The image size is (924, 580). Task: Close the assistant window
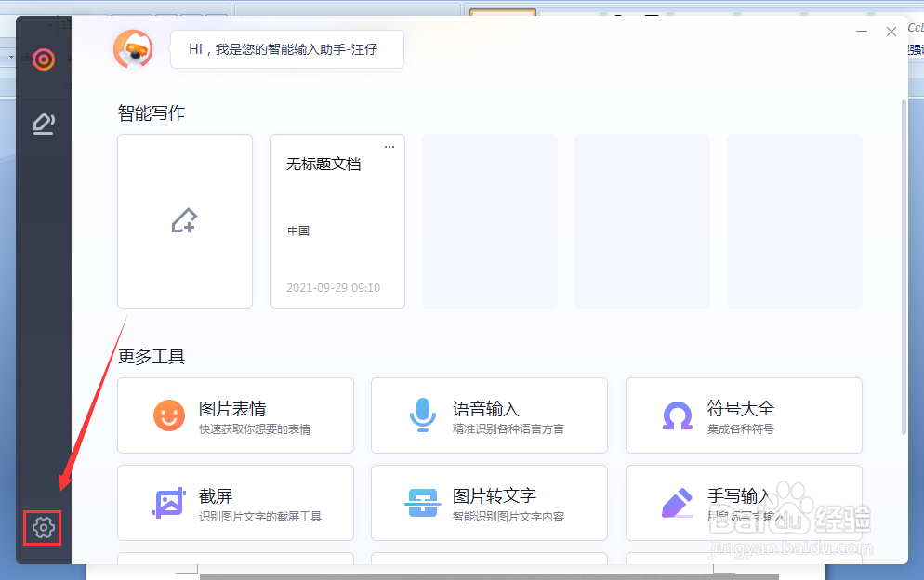pyautogui.click(x=891, y=32)
